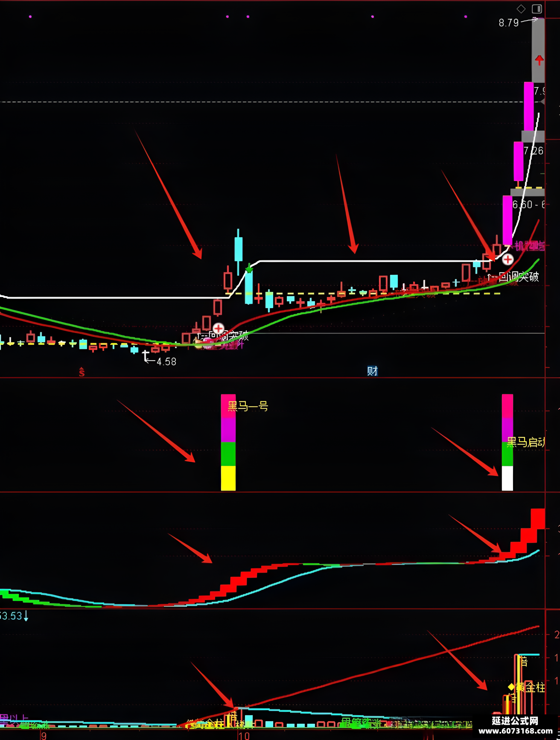Toggle the side panel layout icon

pos(537,9)
